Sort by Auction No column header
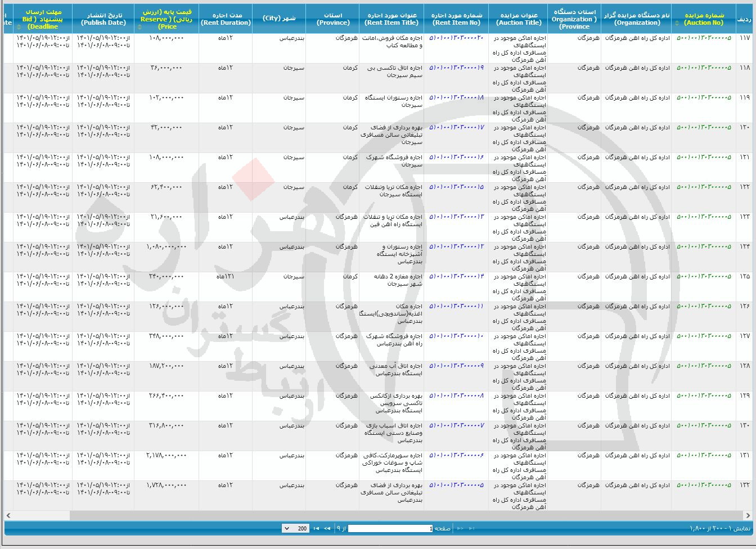The image size is (756, 549). (x=704, y=19)
